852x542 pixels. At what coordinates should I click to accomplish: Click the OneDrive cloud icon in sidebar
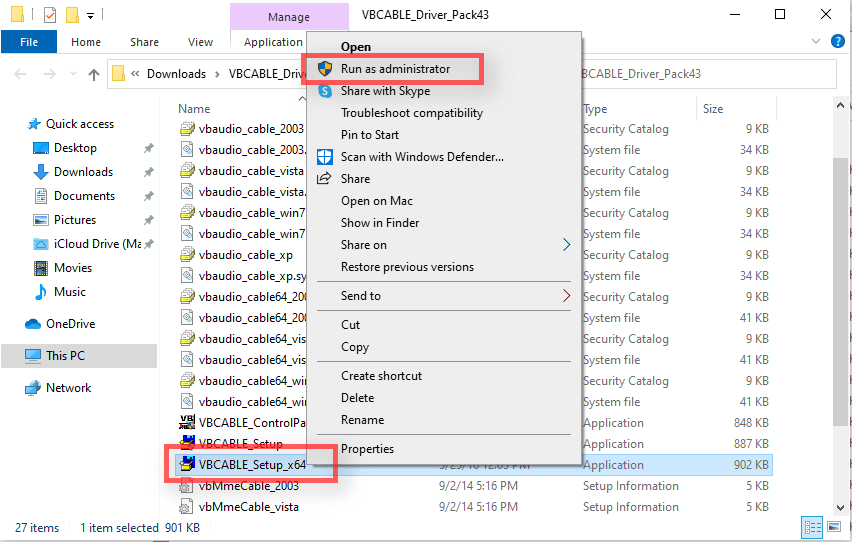click(x=33, y=324)
